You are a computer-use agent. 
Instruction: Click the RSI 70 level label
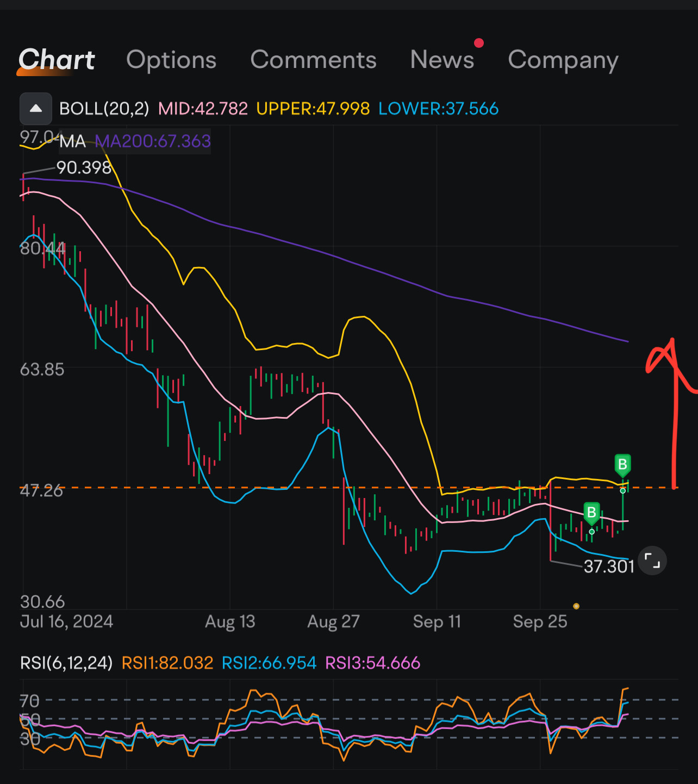29,700
